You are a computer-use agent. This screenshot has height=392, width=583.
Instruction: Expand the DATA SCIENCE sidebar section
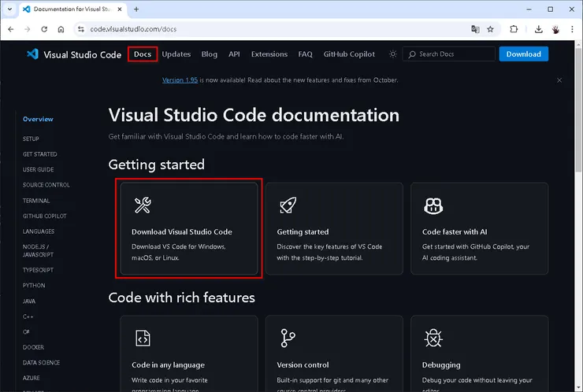click(x=41, y=363)
